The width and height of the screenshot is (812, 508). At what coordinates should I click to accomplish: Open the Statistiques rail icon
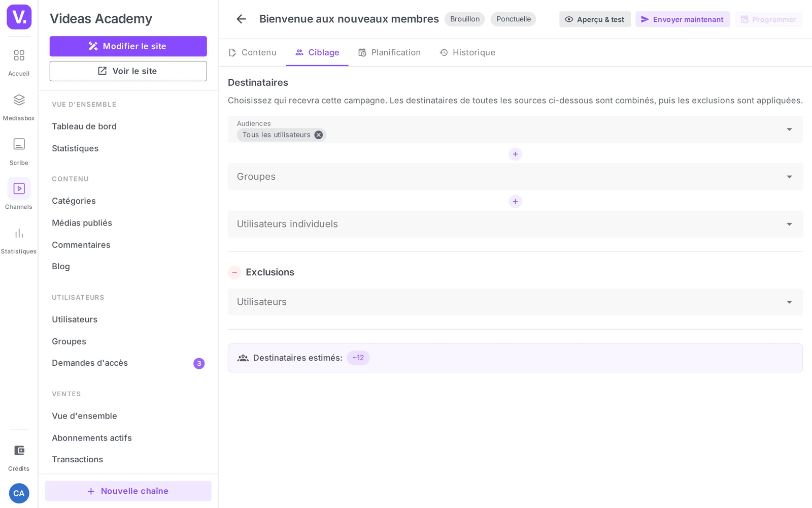[19, 240]
